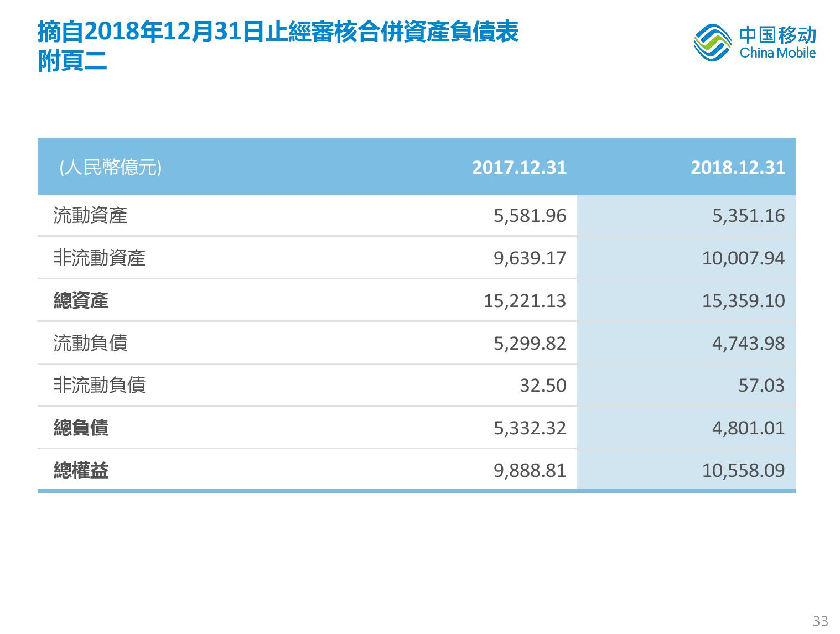Click the 總負債 row label
This screenshot has width=840, height=634.
pyautogui.click(x=81, y=428)
